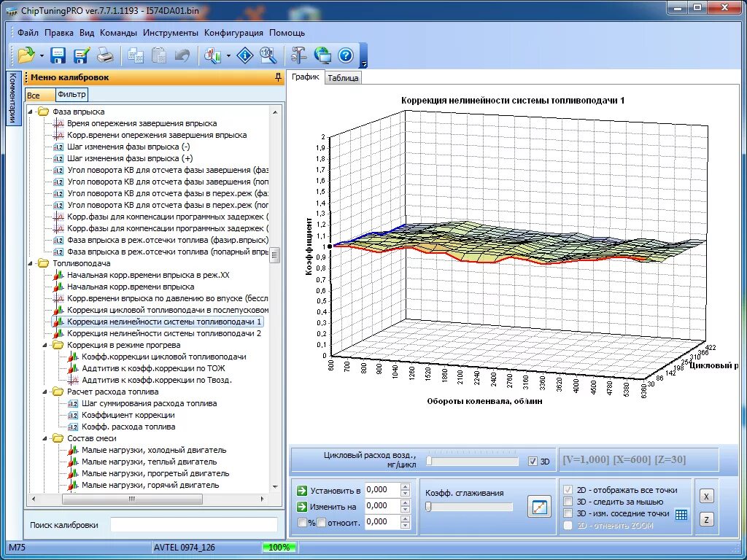Click the globe with monitor network icon

[x=322, y=55]
